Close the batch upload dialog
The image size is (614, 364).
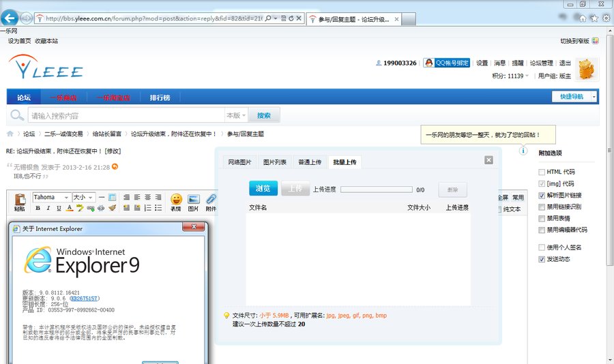tap(488, 160)
